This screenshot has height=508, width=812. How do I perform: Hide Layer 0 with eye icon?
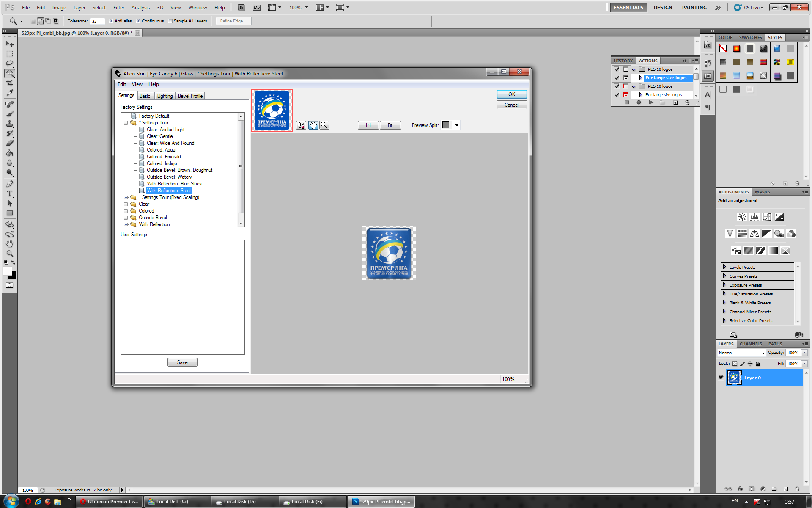coord(721,378)
